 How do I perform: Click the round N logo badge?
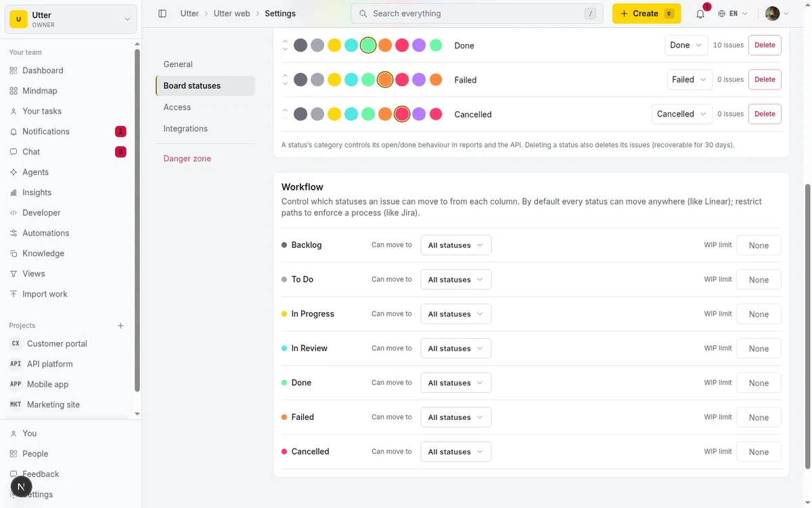pos(21,486)
